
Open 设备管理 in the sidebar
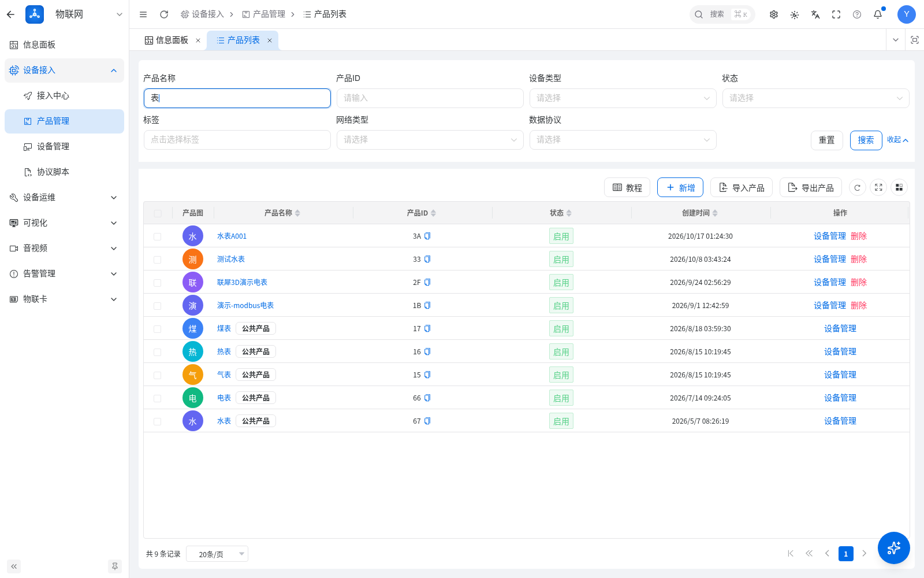(64, 147)
